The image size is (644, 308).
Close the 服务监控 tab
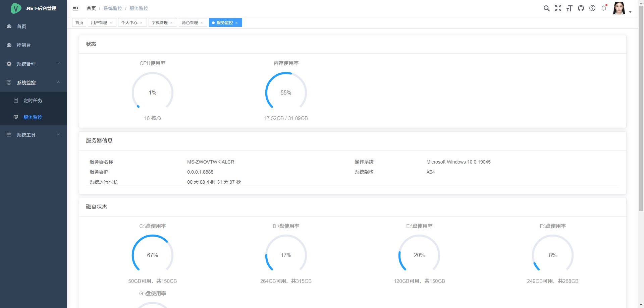coord(236,23)
